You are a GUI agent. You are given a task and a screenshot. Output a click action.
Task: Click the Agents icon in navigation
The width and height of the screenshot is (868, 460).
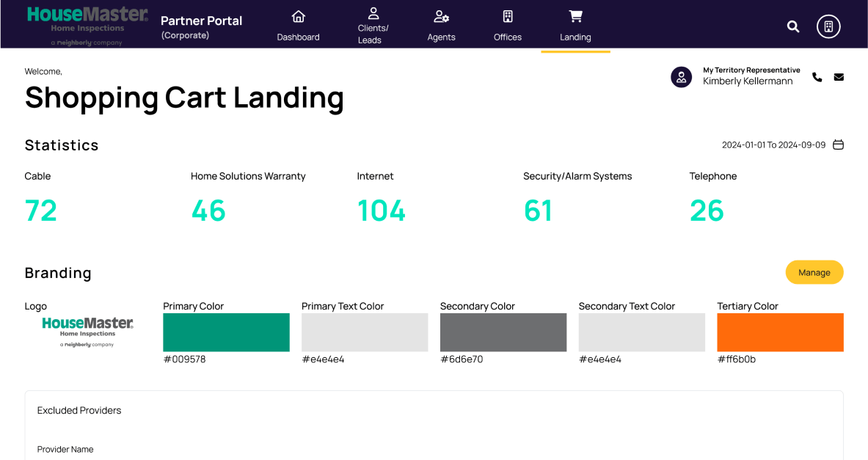[441, 15]
